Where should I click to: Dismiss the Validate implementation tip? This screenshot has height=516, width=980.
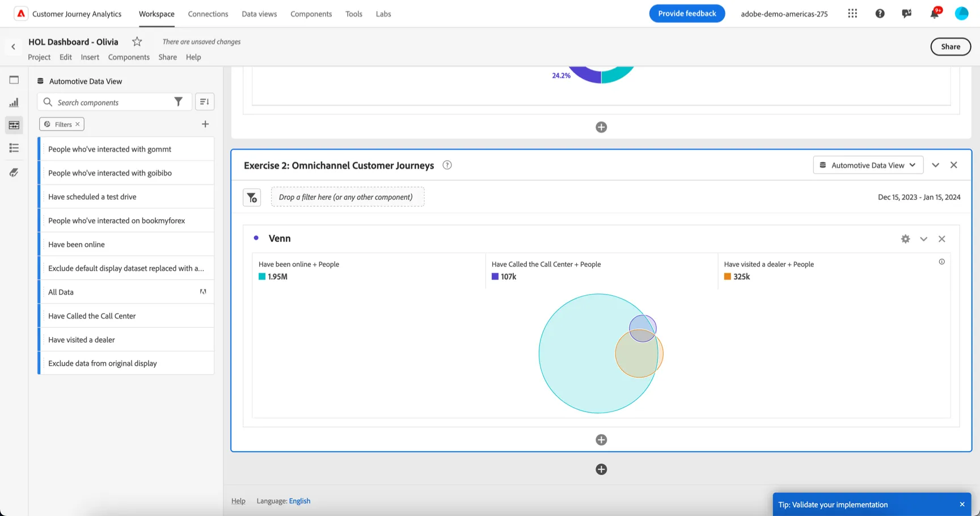(x=962, y=504)
